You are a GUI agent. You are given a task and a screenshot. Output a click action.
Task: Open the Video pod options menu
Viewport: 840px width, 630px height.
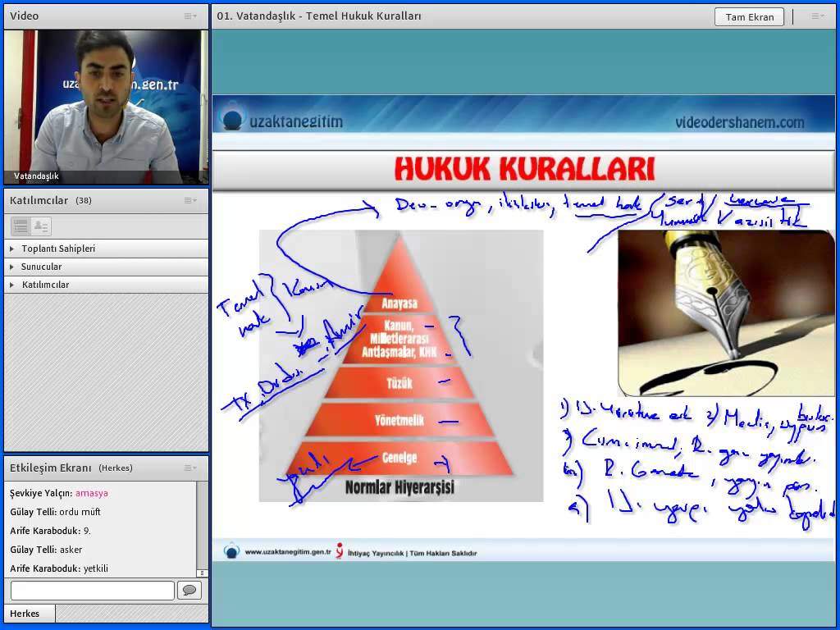pyautogui.click(x=189, y=16)
